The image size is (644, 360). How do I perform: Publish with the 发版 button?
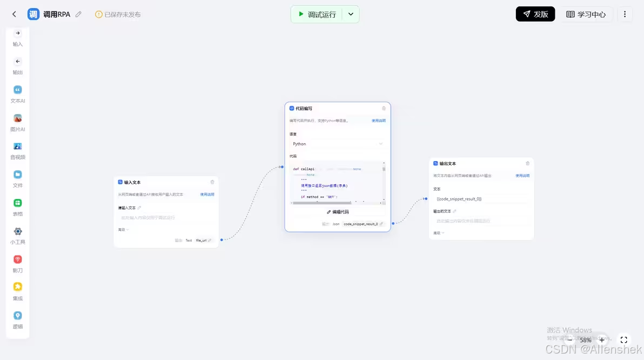(535, 15)
